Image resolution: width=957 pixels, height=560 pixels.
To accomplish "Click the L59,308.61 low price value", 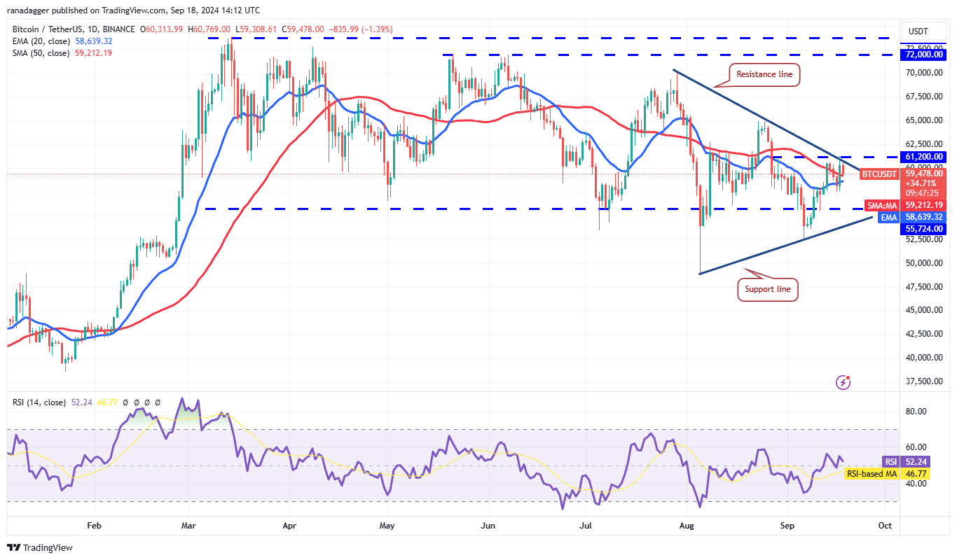I will (256, 29).
